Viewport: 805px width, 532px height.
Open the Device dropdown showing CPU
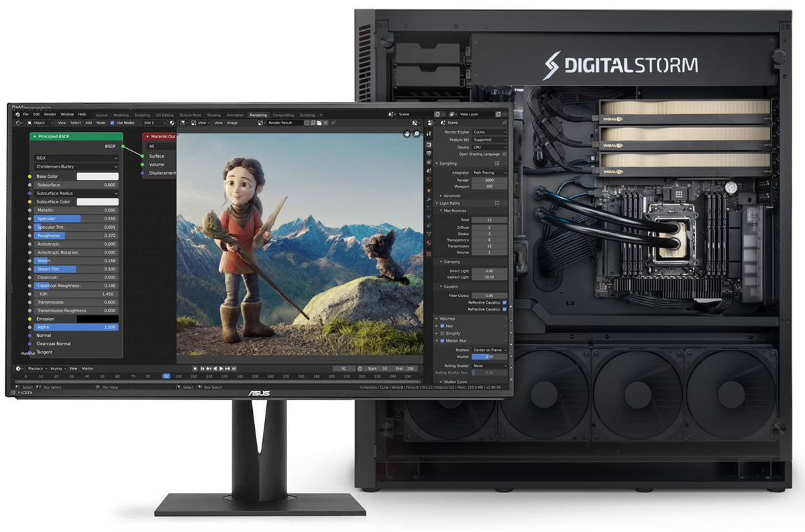coord(490,147)
